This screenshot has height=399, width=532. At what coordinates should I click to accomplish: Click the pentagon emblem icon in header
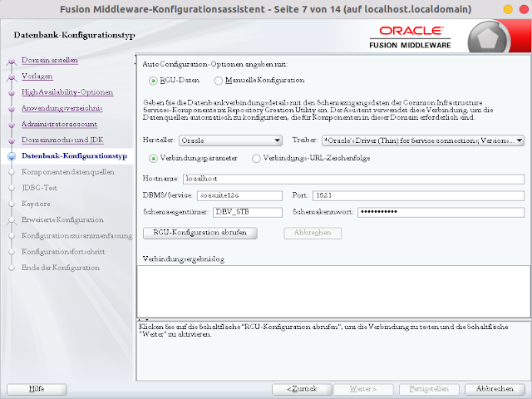(x=488, y=38)
